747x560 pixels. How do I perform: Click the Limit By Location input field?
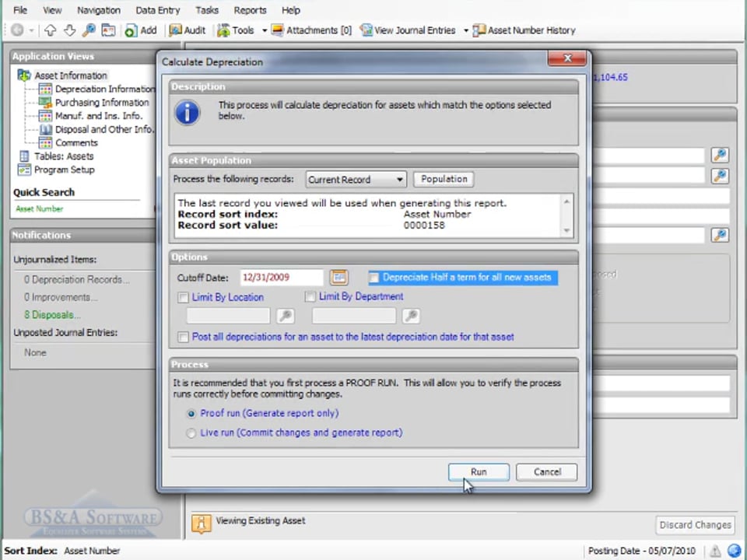pyautogui.click(x=228, y=316)
